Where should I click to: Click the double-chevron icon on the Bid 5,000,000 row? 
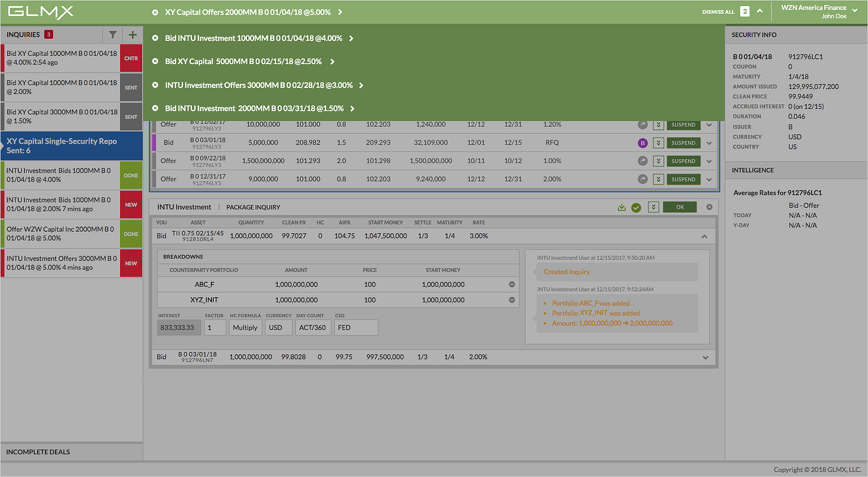tap(659, 143)
